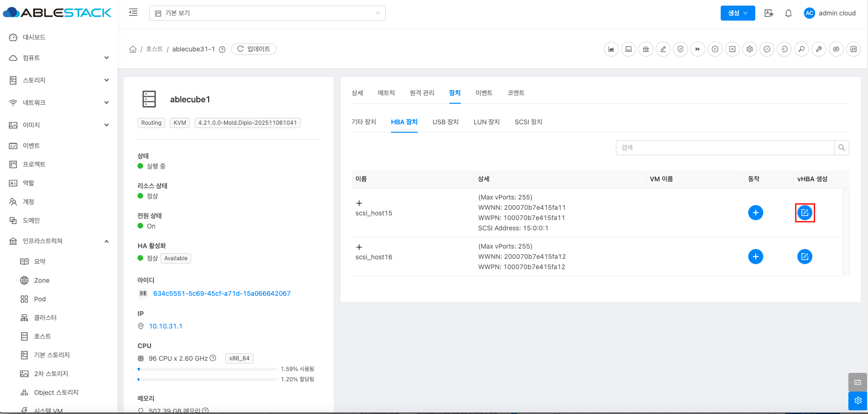
Task: Click the 검색 search input field
Action: point(725,148)
